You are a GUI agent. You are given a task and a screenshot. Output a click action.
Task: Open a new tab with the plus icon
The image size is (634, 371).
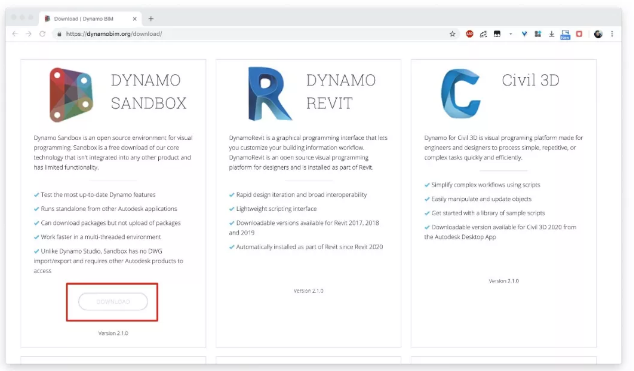click(x=151, y=19)
